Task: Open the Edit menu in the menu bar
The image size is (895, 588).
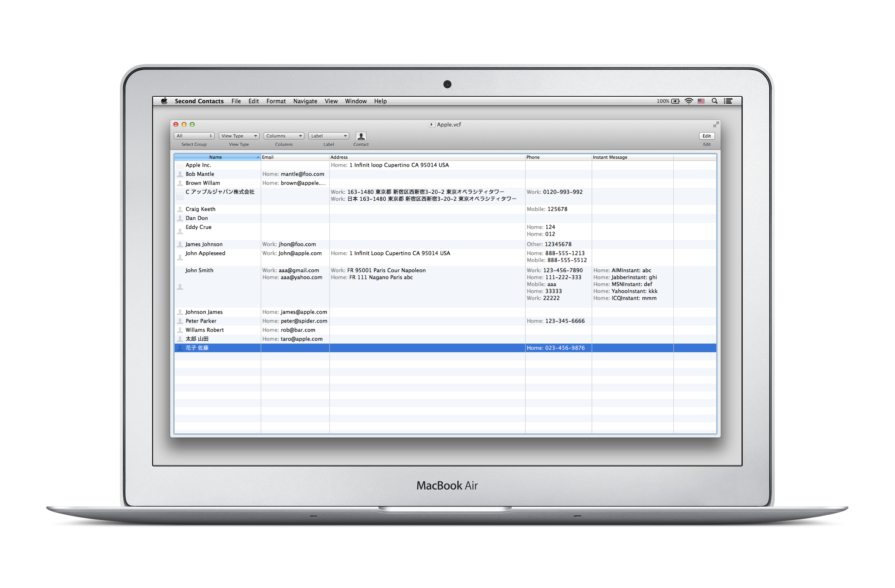Action: click(254, 101)
